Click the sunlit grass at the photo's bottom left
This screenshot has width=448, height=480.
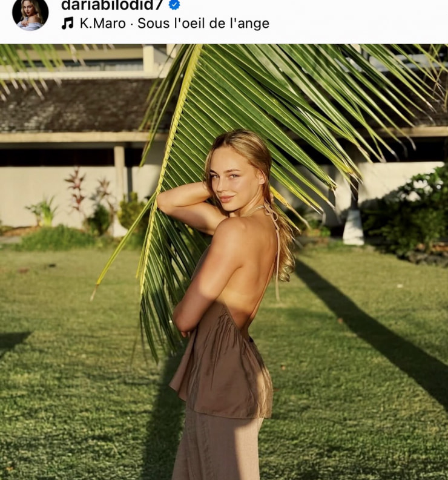click(x=61, y=413)
